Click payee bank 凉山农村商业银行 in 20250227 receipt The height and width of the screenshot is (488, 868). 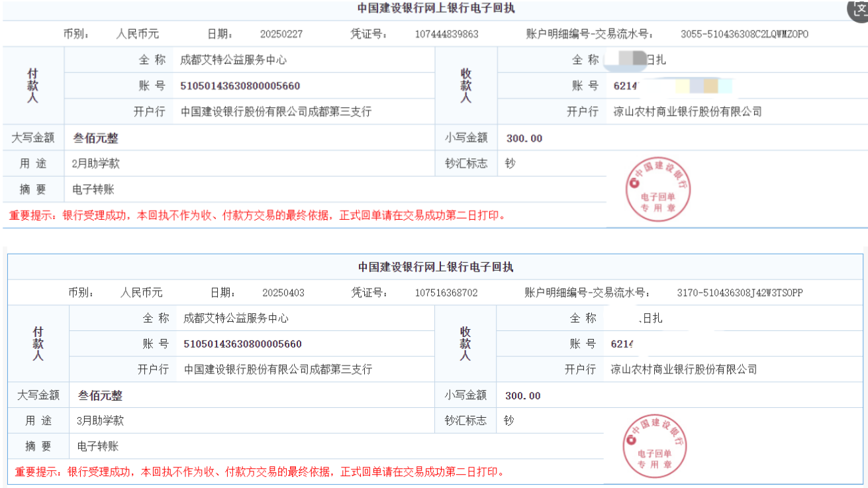688,112
